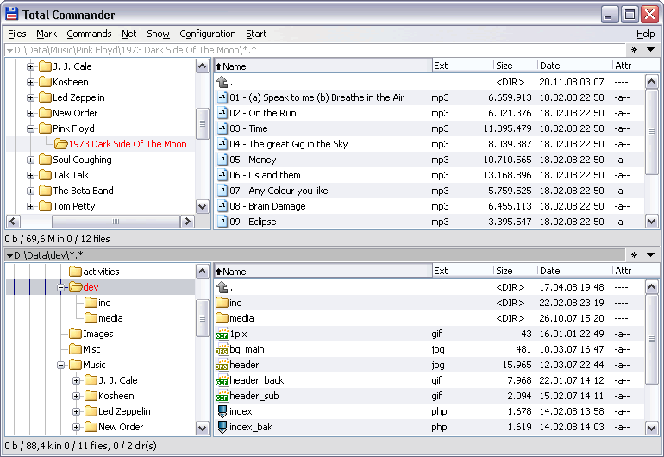664x457 pixels.
Task: Click the mp3 icon of 06 Us and them
Action: [222, 175]
